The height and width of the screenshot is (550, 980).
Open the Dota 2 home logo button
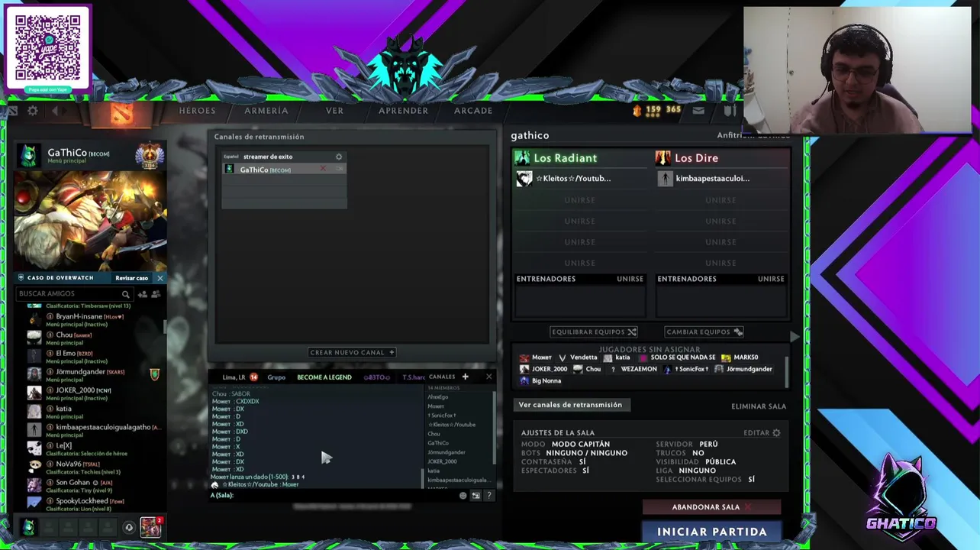[x=121, y=113]
